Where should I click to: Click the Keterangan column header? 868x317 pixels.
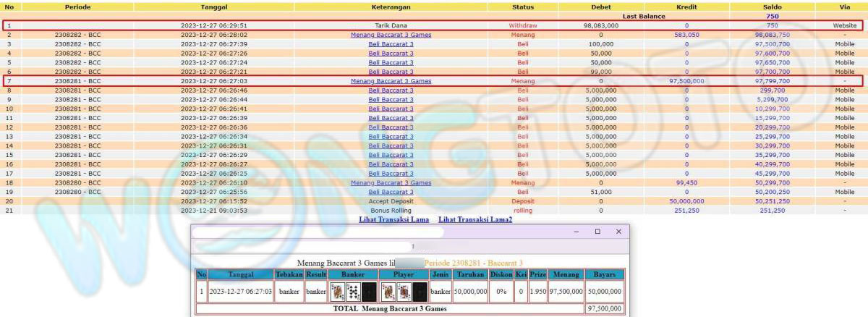tap(391, 7)
